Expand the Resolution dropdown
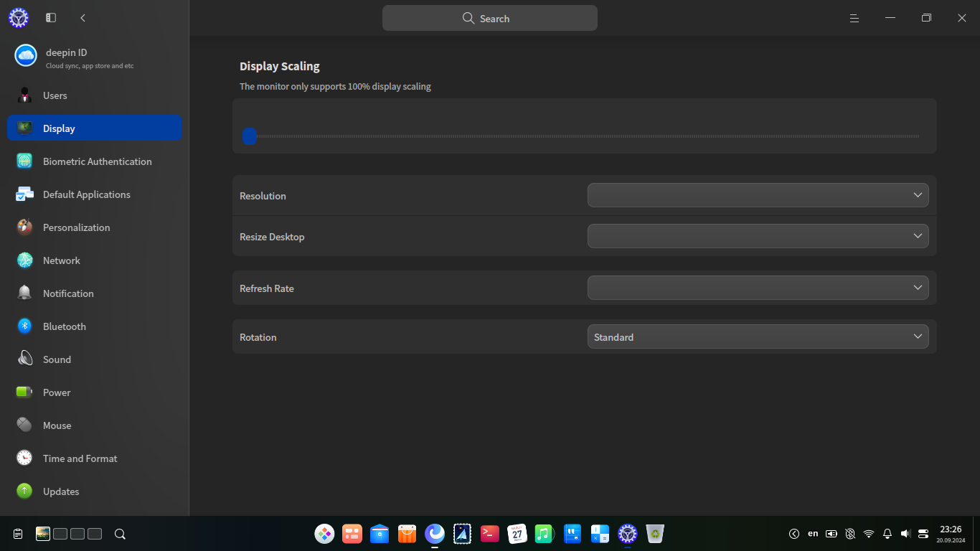 click(758, 195)
